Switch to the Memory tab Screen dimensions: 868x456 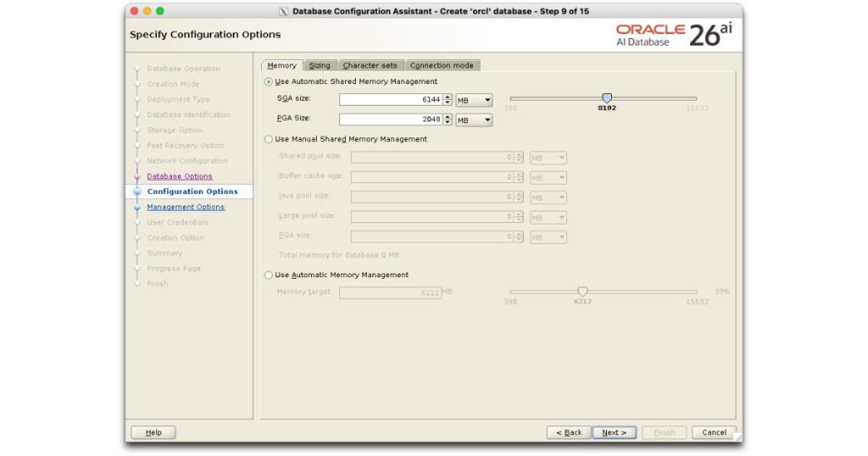coord(281,65)
